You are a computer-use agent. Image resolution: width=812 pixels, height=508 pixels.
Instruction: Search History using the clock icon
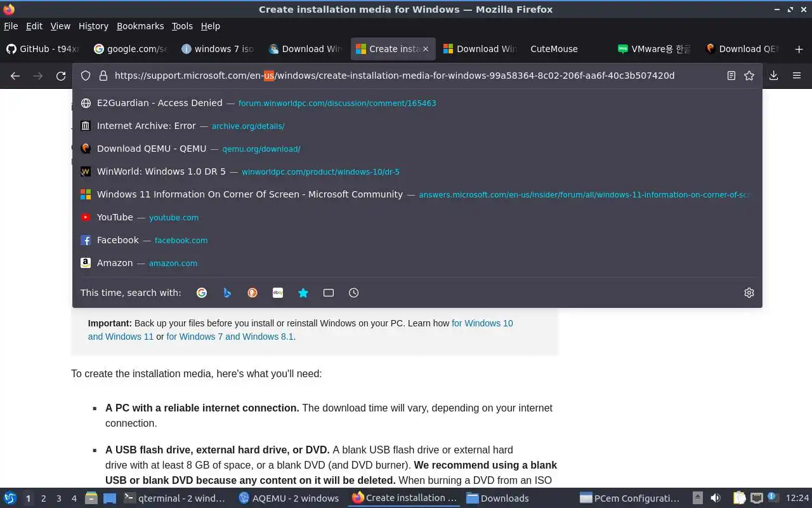354,293
